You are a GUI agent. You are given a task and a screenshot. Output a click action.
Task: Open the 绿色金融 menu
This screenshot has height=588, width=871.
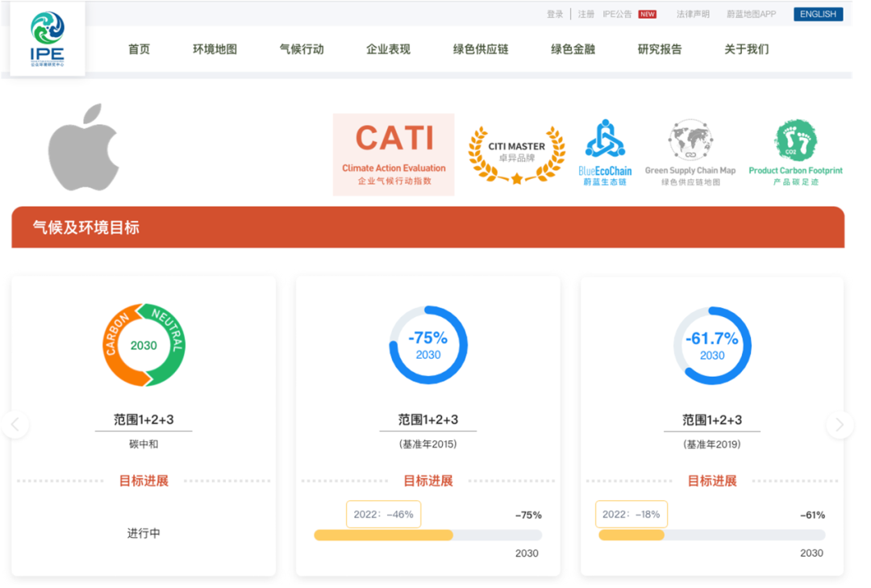(x=573, y=49)
